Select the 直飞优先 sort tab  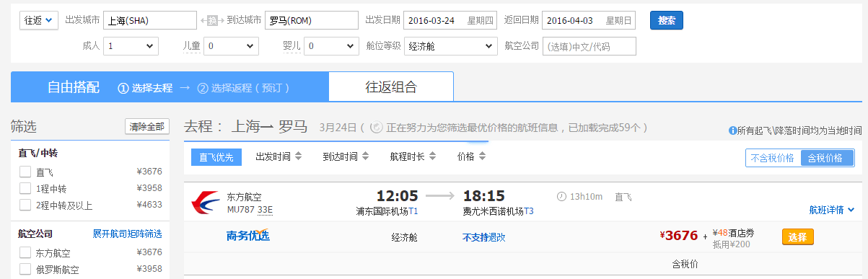coord(216,156)
